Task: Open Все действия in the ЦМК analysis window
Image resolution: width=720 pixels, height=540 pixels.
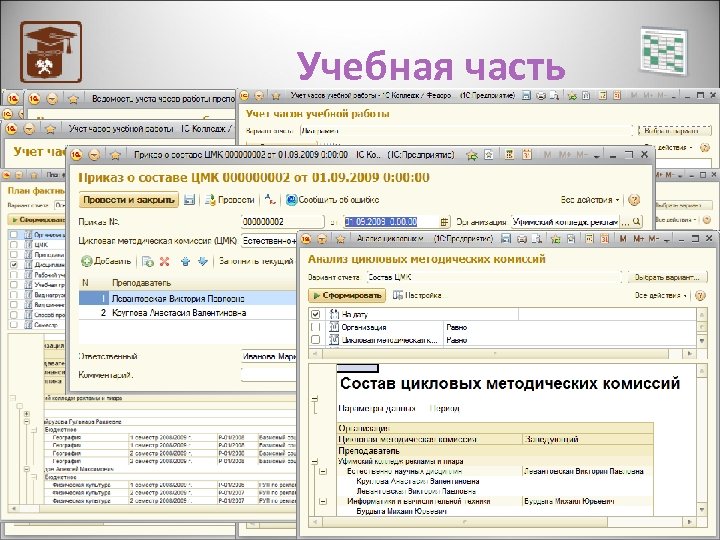Action: 661,295
